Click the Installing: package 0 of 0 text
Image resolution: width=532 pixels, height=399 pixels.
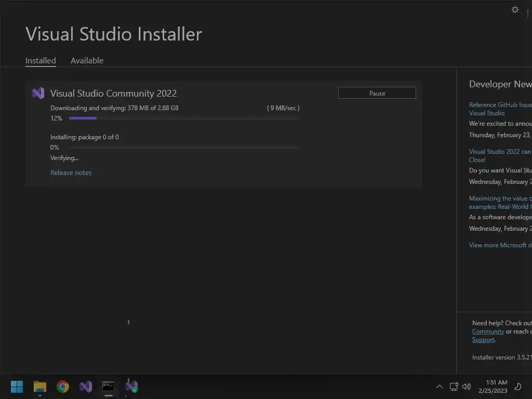[85, 137]
